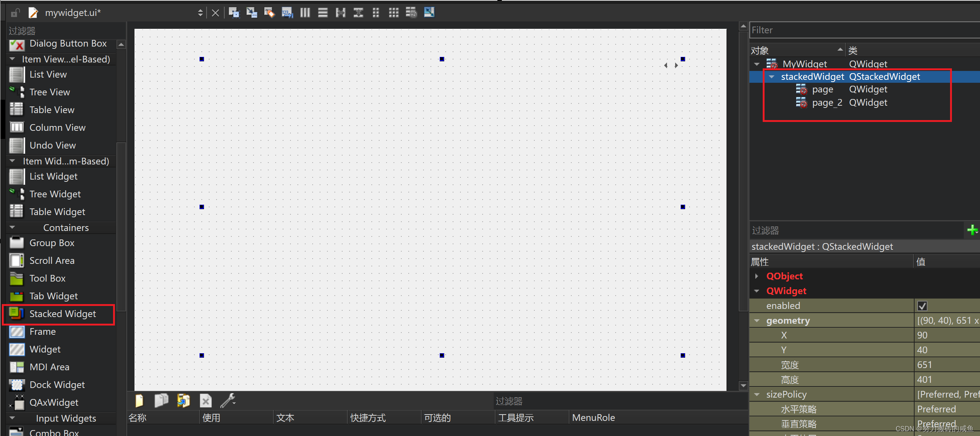Click the New action icon in Action Editor
This screenshot has height=436, width=980.
click(139, 401)
